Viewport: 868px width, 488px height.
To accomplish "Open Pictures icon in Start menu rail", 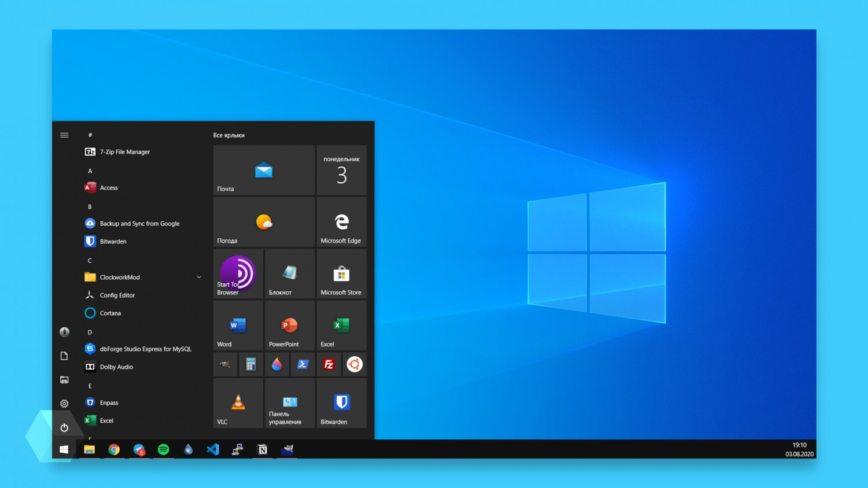I will pyautogui.click(x=64, y=380).
